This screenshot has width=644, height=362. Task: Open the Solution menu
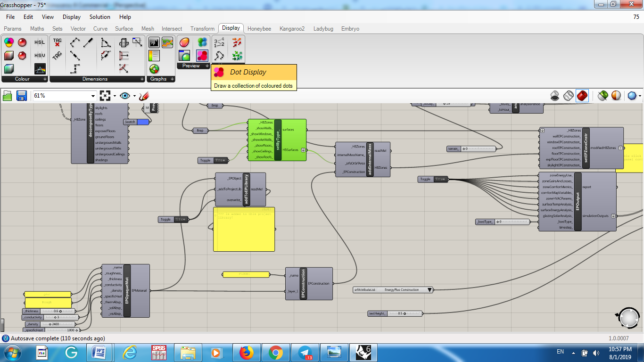(x=100, y=17)
